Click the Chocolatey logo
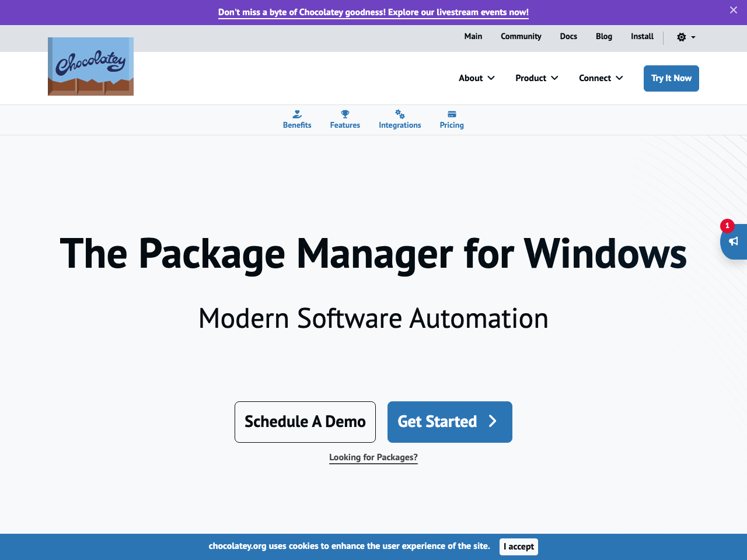This screenshot has height=560, width=747. [90, 66]
